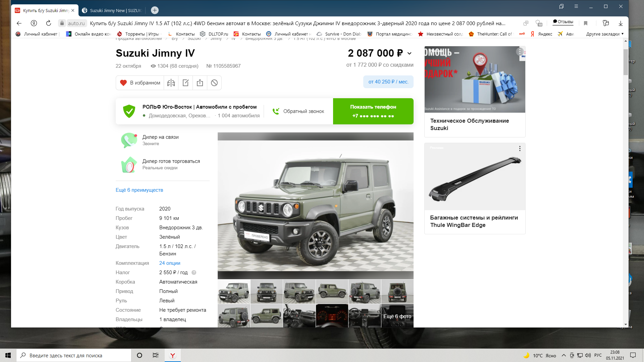Toggle the 'В избранном' heart favorite

click(140, 83)
